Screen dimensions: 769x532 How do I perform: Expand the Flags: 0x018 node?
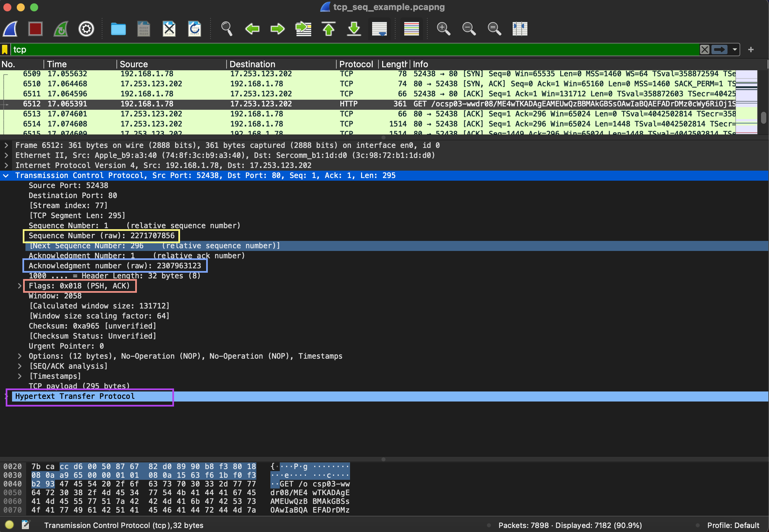(19, 286)
